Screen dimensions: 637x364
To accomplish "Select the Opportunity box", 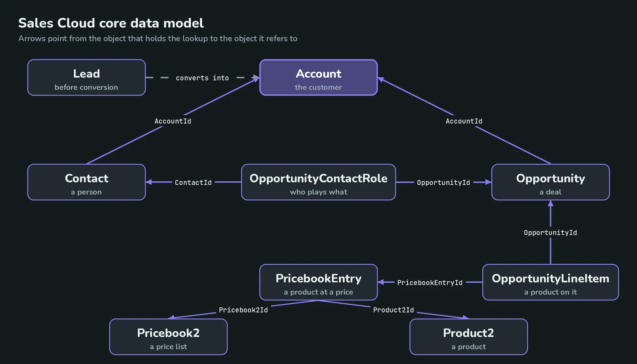I will (551, 182).
